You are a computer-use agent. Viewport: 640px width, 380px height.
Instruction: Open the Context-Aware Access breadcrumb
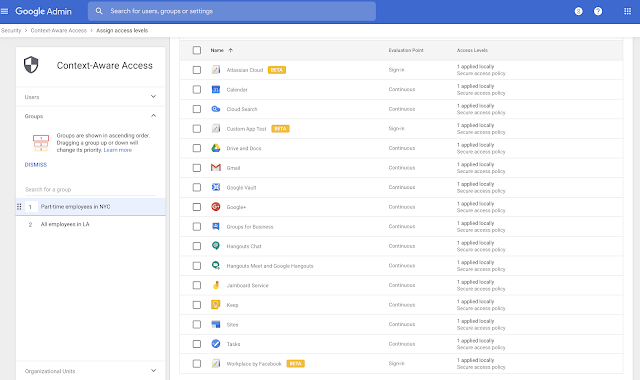click(x=59, y=31)
